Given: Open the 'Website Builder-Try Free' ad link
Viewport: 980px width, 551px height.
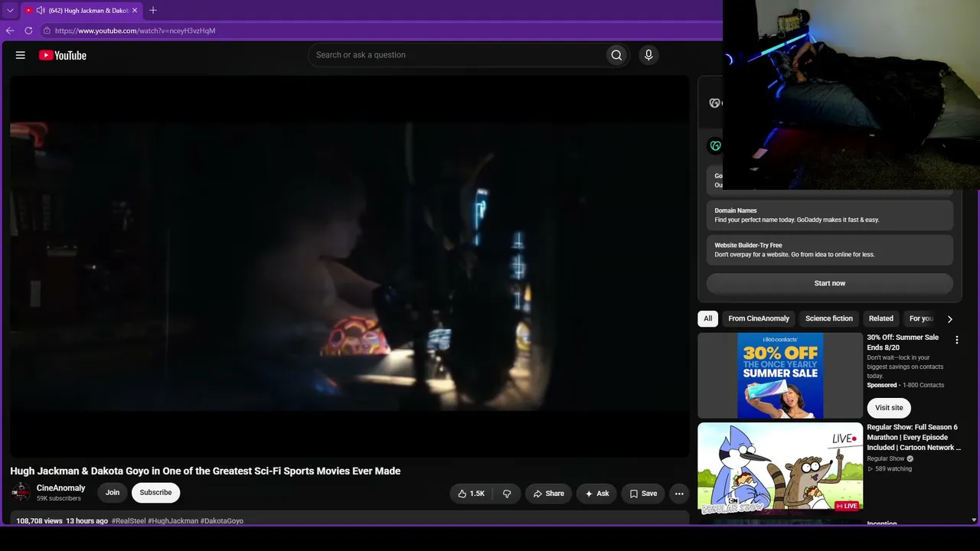Looking at the screenshot, I should [x=830, y=249].
